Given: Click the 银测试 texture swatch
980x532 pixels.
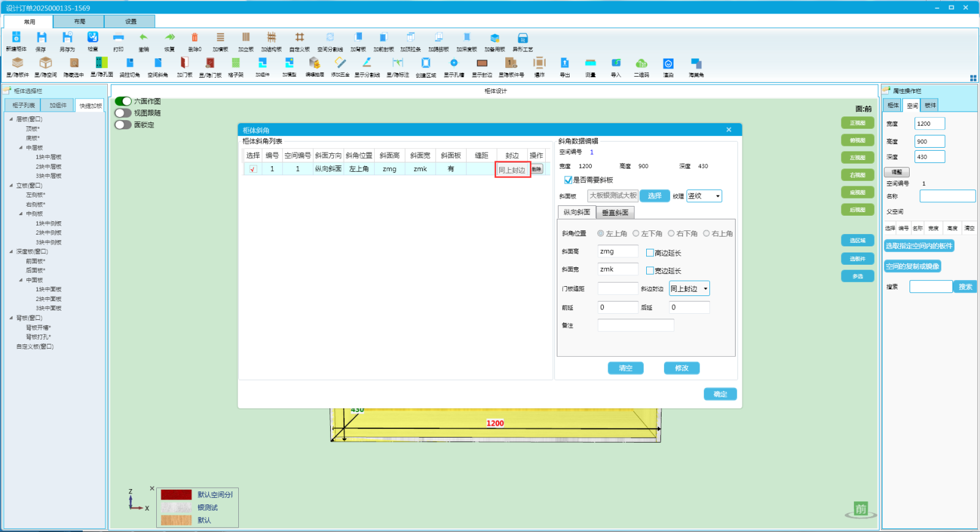Looking at the screenshot, I should pos(176,507).
